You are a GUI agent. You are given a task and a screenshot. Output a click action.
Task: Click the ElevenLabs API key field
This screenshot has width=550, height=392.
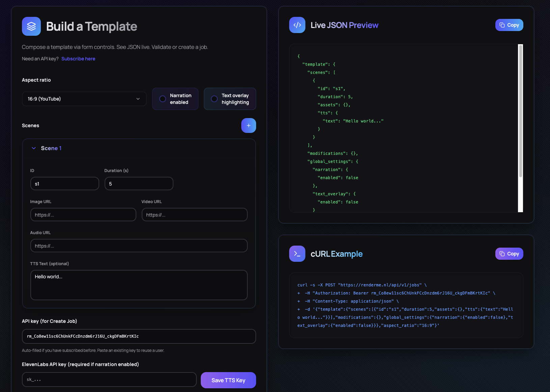109,379
